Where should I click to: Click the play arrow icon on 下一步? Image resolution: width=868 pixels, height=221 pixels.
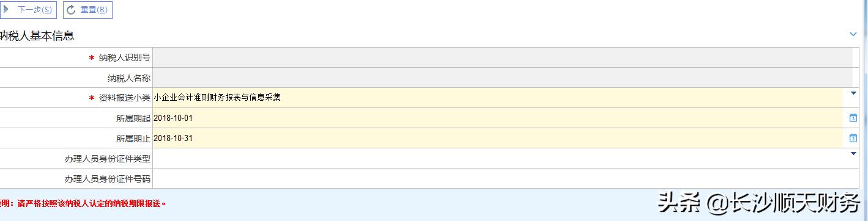click(7, 10)
